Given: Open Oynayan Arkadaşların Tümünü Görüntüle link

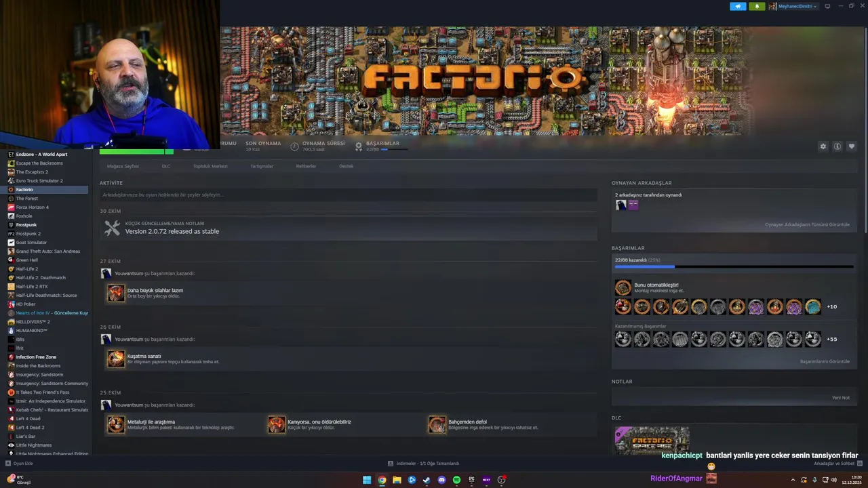Looking at the screenshot, I should coord(807,224).
